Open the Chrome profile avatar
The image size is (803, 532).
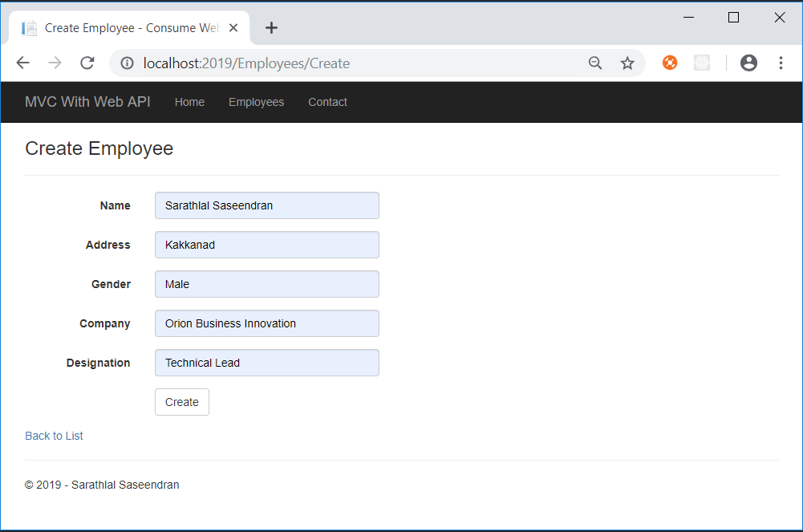click(748, 63)
